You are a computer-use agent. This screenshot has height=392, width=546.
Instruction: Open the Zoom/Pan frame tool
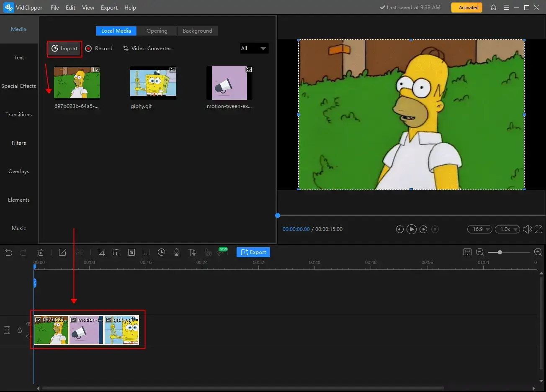coord(116,252)
